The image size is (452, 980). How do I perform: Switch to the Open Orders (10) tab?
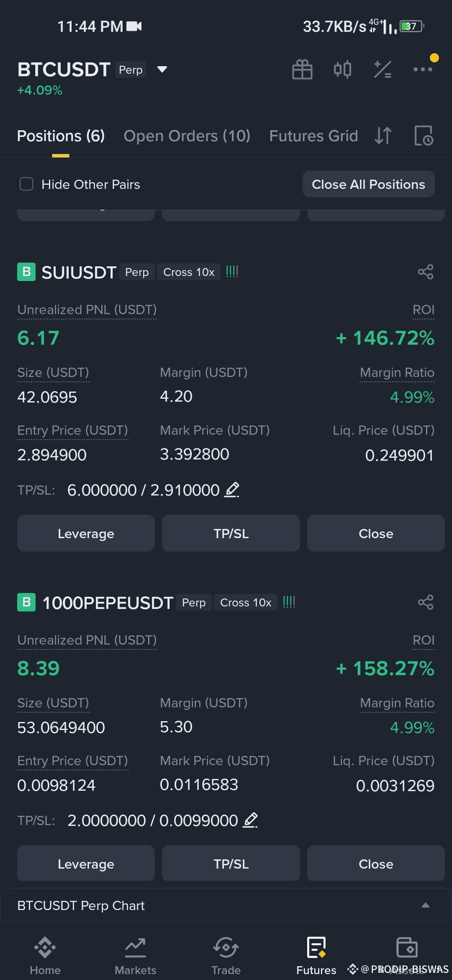click(x=187, y=136)
